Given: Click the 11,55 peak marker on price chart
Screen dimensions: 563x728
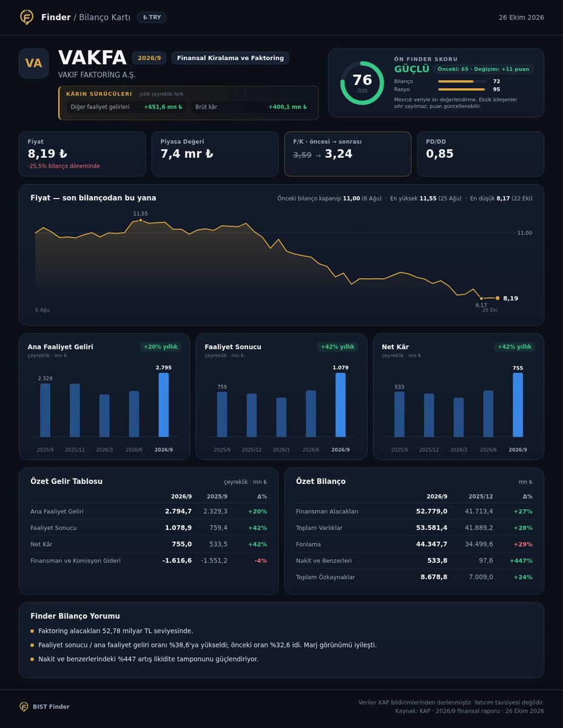Looking at the screenshot, I should [x=141, y=220].
